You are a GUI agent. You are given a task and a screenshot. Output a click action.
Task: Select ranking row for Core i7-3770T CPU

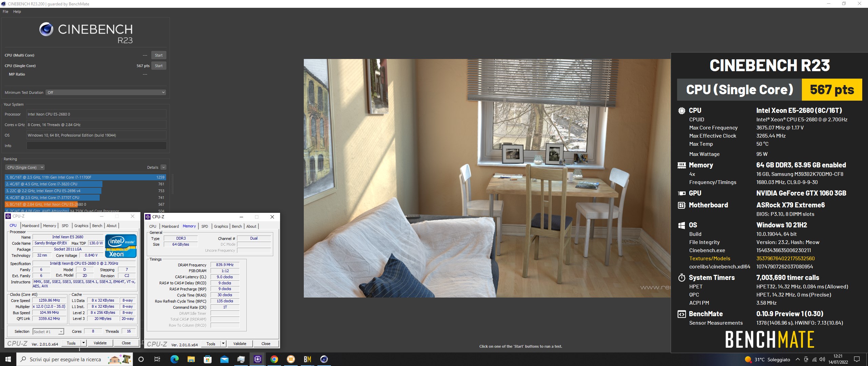85,198
